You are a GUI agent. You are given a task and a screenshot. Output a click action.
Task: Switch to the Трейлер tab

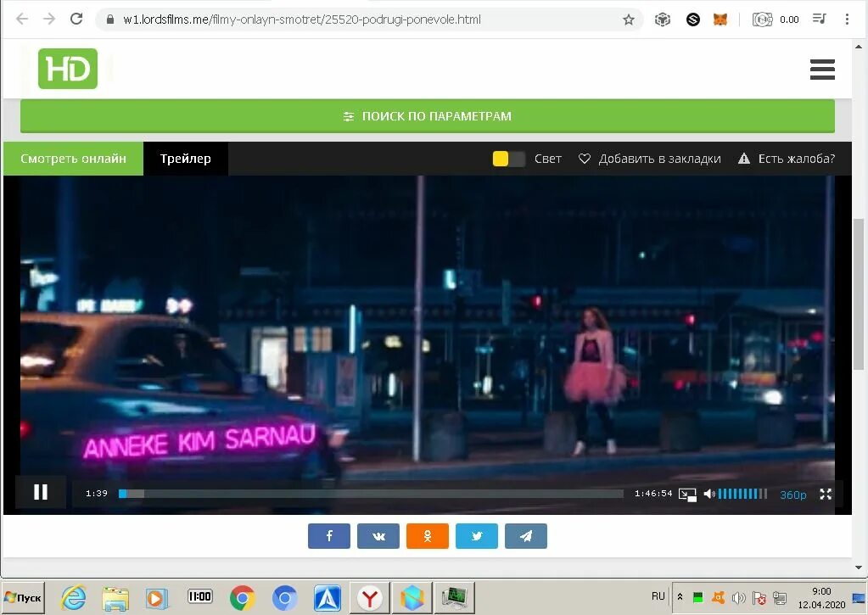click(186, 159)
